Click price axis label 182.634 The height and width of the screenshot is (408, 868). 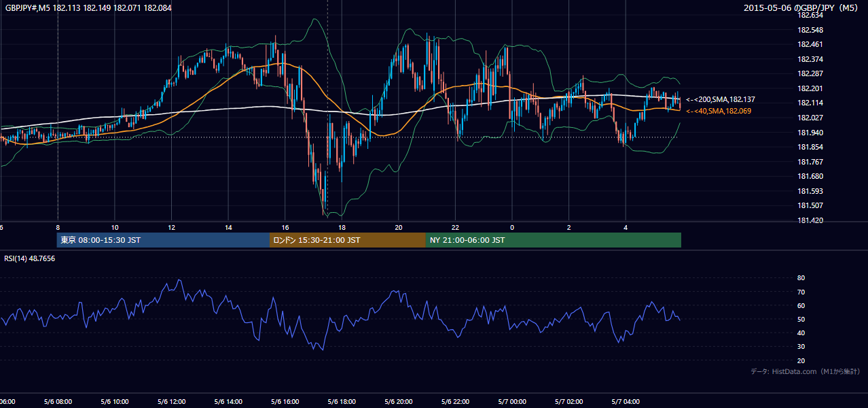point(809,15)
